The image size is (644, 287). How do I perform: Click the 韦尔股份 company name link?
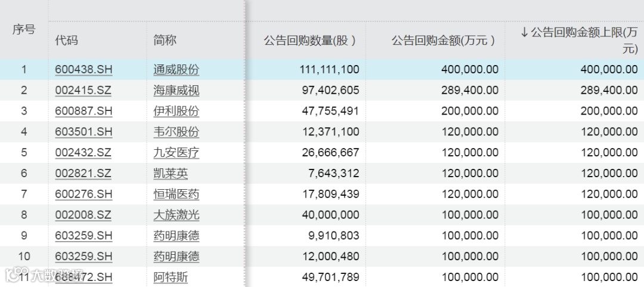tap(176, 132)
